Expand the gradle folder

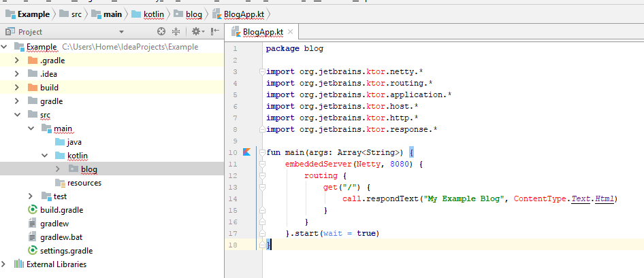click(x=17, y=101)
